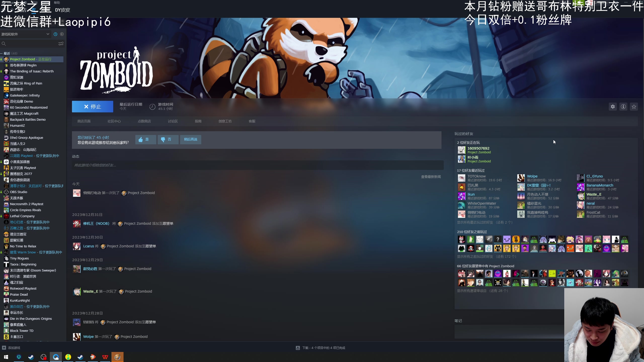
Task: Expand 显示所有愿望单项目 list
Action: 482,291
